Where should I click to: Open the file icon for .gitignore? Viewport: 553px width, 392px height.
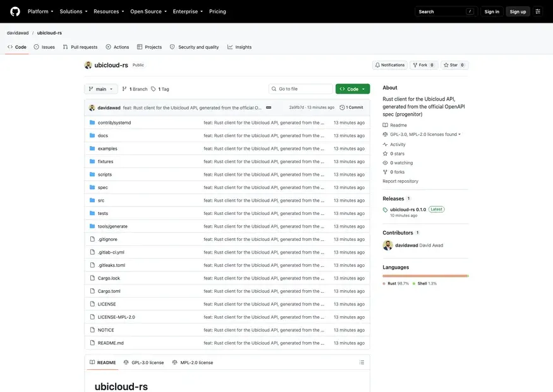coord(92,239)
